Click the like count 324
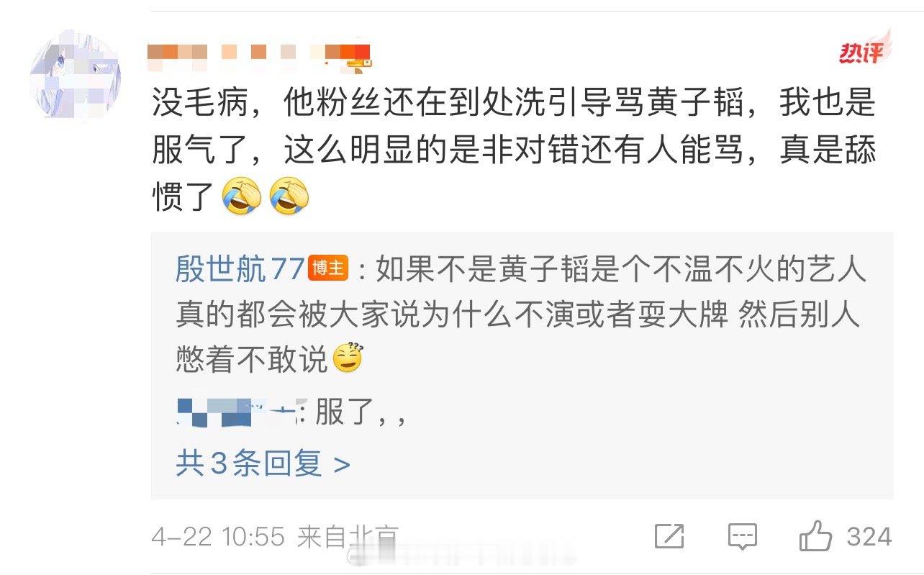The image size is (924, 575). [x=869, y=537]
